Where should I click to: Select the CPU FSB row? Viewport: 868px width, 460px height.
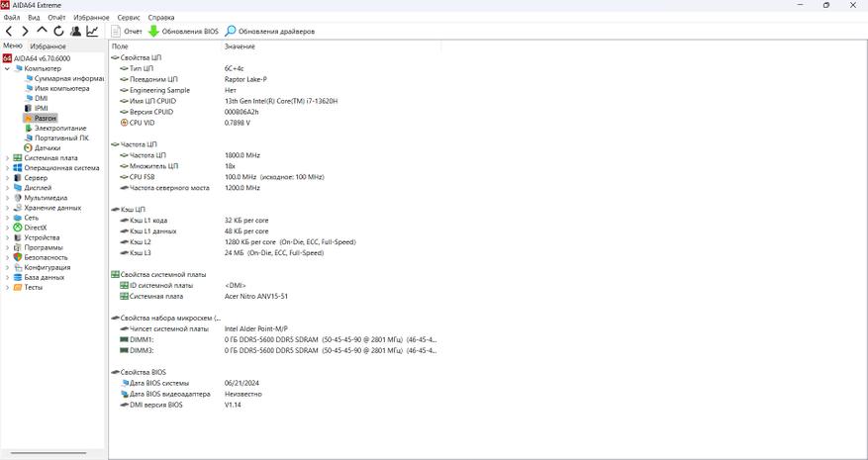(x=275, y=177)
